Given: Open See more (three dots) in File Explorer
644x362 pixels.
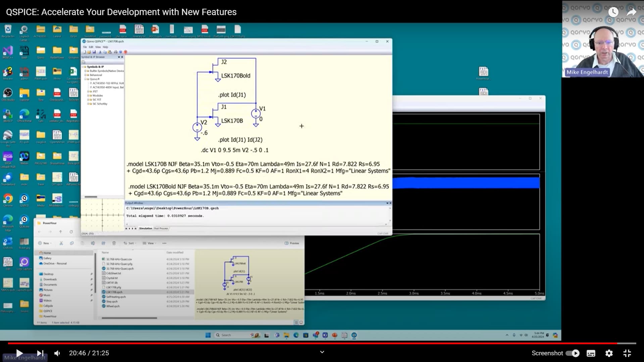Looking at the screenshot, I should tap(164, 243).
